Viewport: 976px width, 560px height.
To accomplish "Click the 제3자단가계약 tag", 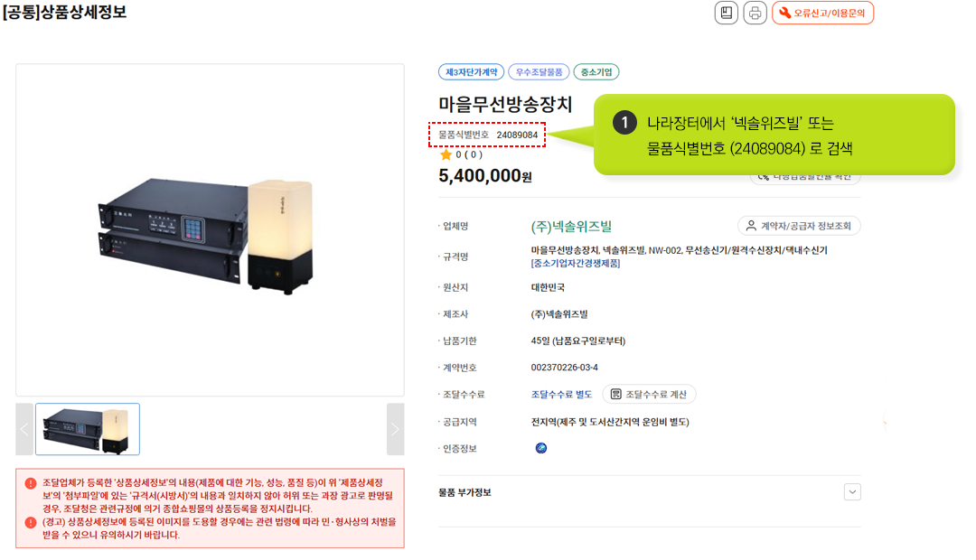I will click(x=469, y=72).
